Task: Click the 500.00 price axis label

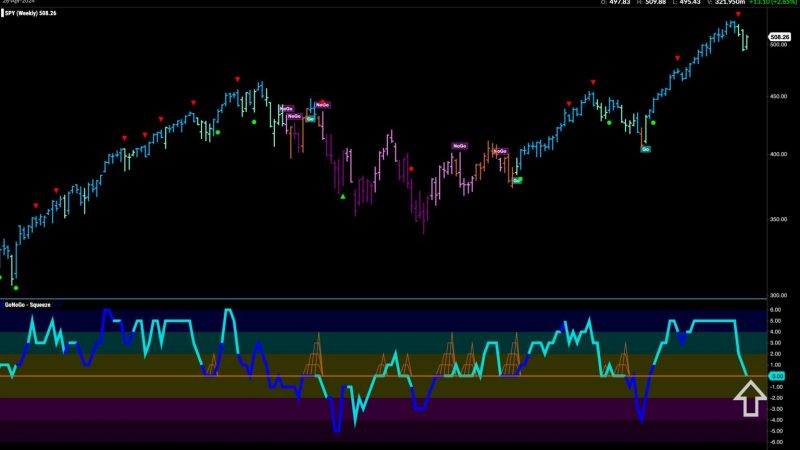Action: pyautogui.click(x=778, y=44)
